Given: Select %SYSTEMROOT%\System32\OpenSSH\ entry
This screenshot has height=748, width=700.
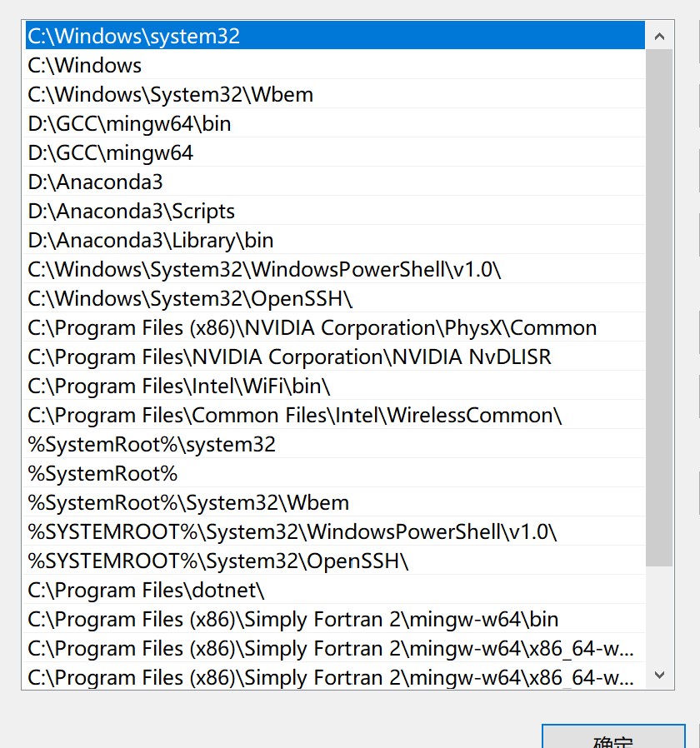Looking at the screenshot, I should (x=335, y=561).
